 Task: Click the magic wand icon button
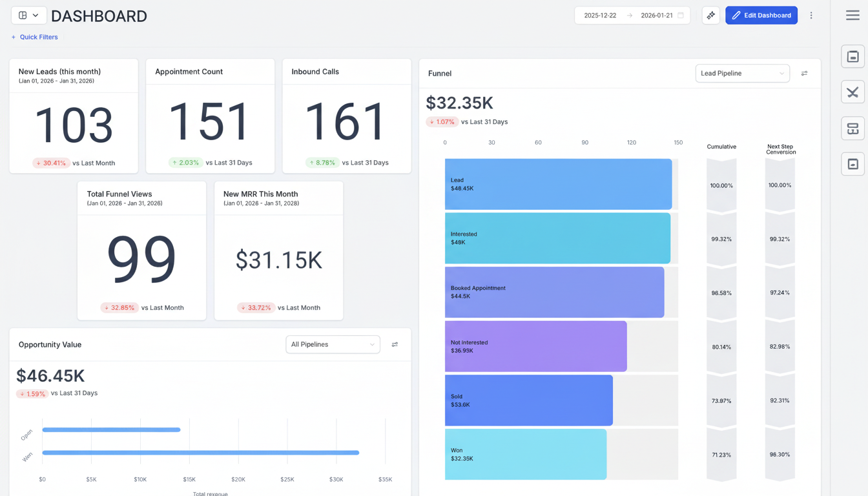[710, 15]
